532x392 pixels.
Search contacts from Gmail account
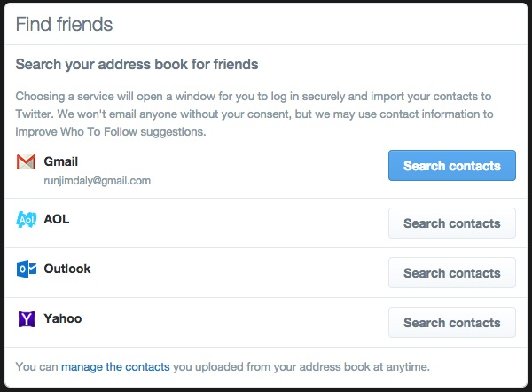(452, 166)
